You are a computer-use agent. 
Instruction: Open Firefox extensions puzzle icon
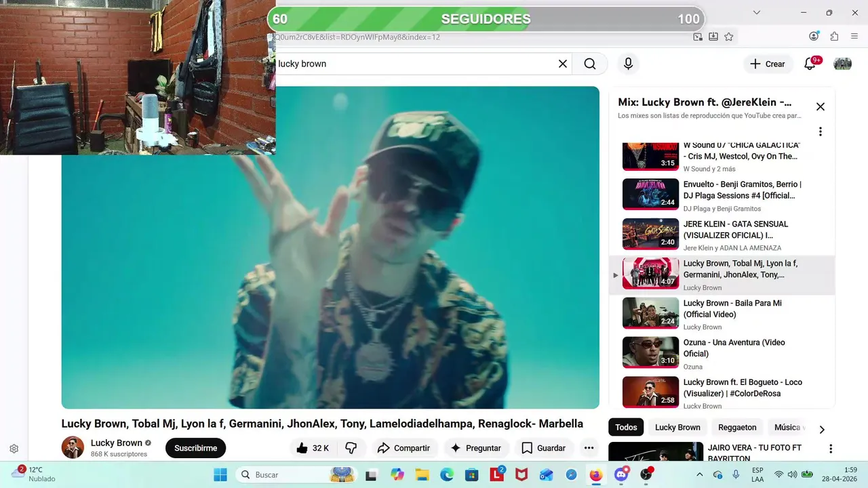point(834,37)
